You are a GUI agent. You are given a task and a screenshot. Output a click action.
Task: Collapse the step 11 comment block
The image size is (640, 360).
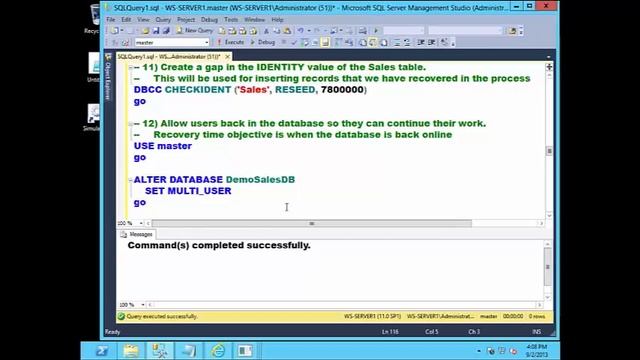pyautogui.click(x=130, y=67)
